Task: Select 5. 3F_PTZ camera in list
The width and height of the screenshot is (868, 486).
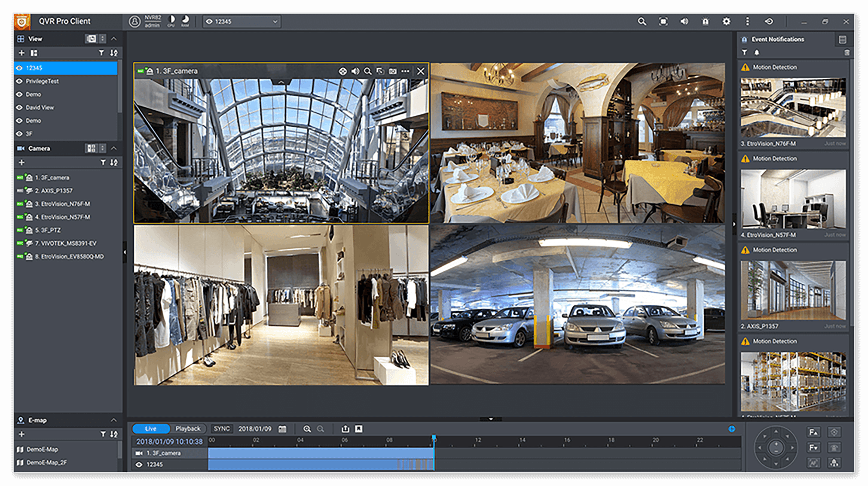Action: pyautogui.click(x=48, y=231)
